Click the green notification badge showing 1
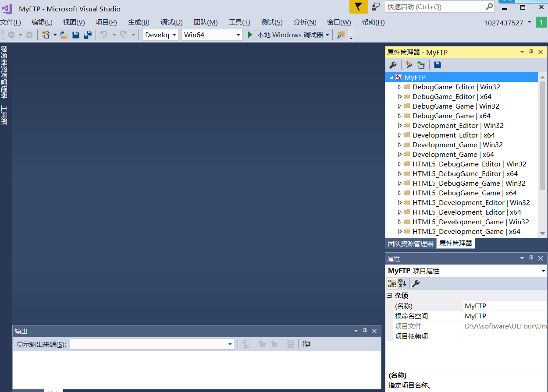The width and height of the screenshot is (548, 392). tap(541, 22)
